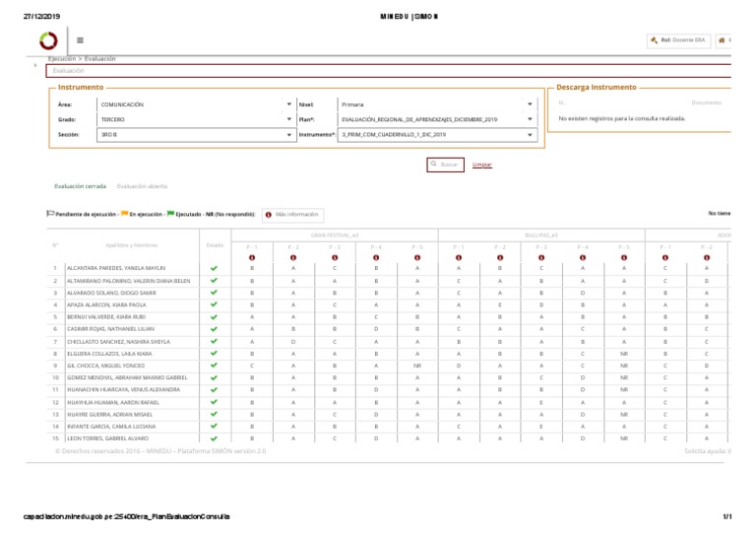Click the SIMON circular logo

pyautogui.click(x=48, y=41)
